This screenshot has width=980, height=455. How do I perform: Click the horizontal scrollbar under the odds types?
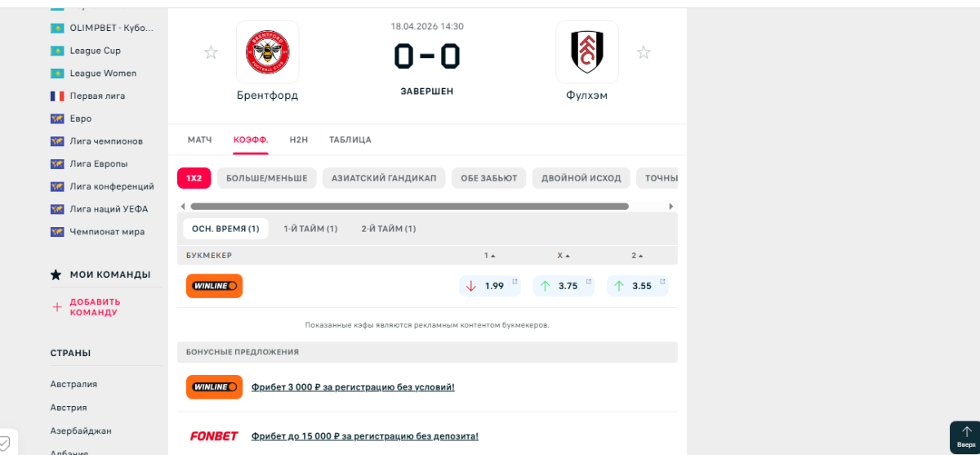coord(408,207)
